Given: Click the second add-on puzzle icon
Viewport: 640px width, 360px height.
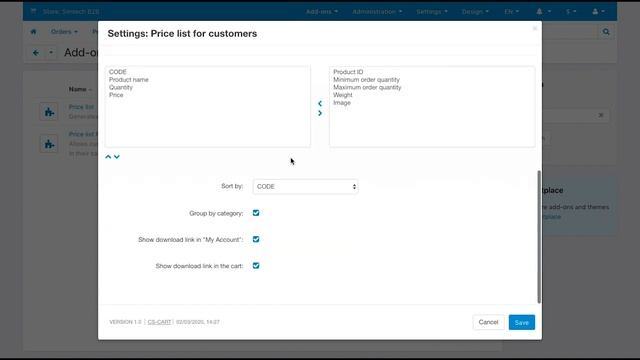Looking at the screenshot, I should coord(49,144).
